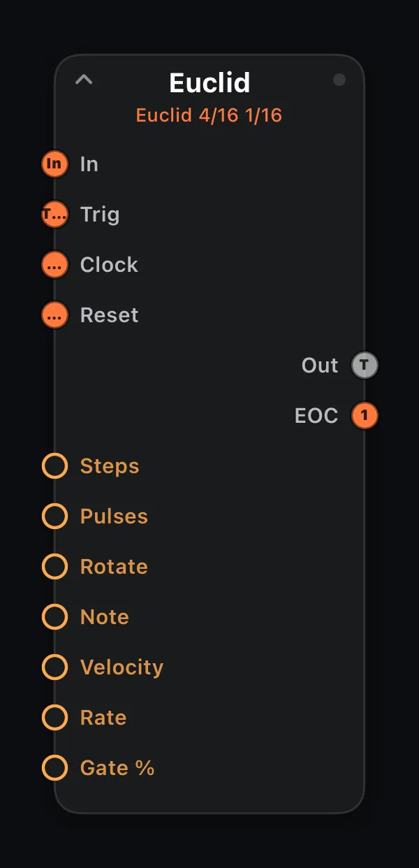This screenshot has height=868, width=419.
Task: Select the Velocity label text
Action: [x=122, y=667]
